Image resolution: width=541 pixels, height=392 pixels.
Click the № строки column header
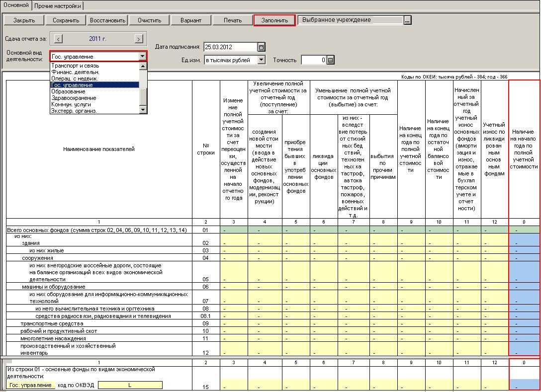tap(206, 149)
